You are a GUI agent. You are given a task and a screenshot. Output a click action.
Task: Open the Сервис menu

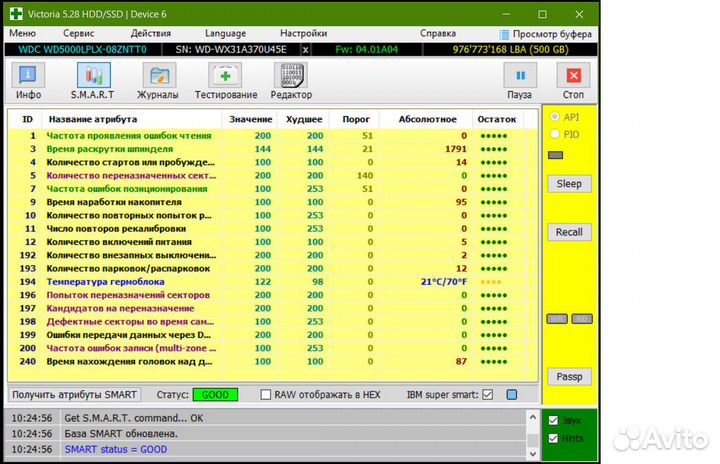79,34
